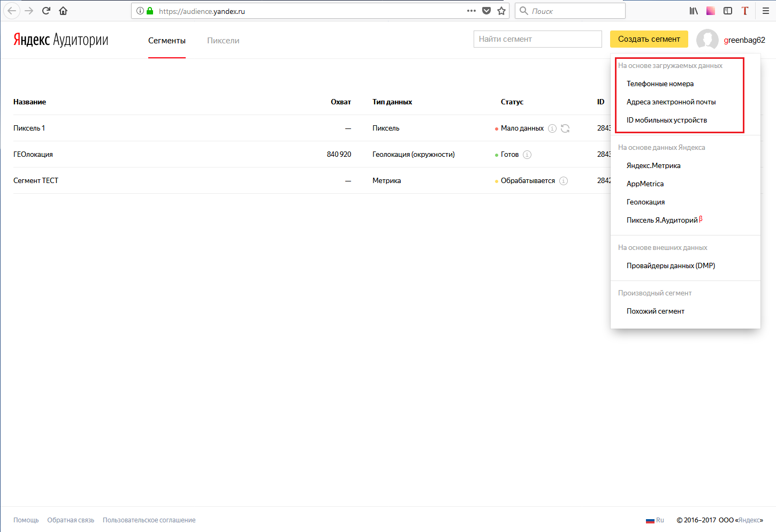Click the Статус column header
The image size is (776, 532).
tap(512, 102)
